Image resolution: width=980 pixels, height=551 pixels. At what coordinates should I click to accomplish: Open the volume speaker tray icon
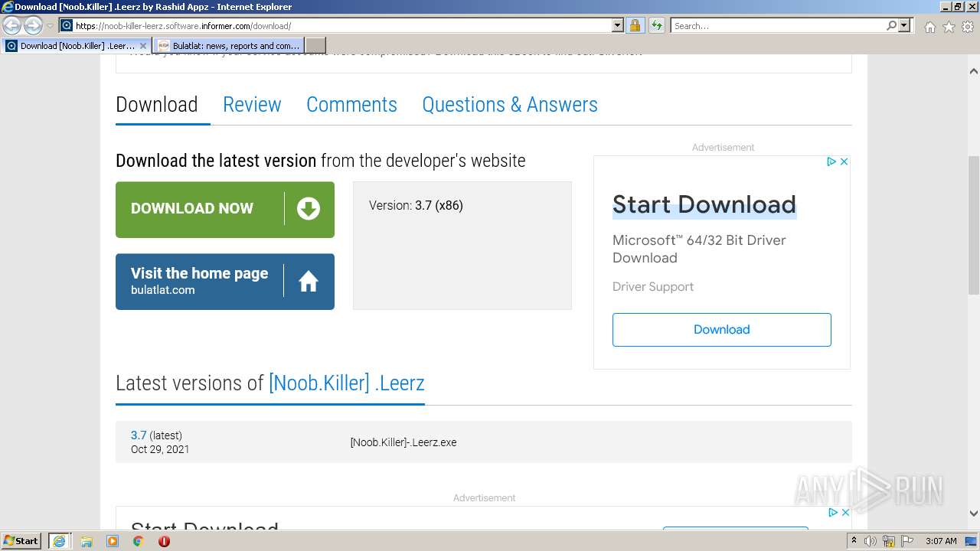[871, 541]
